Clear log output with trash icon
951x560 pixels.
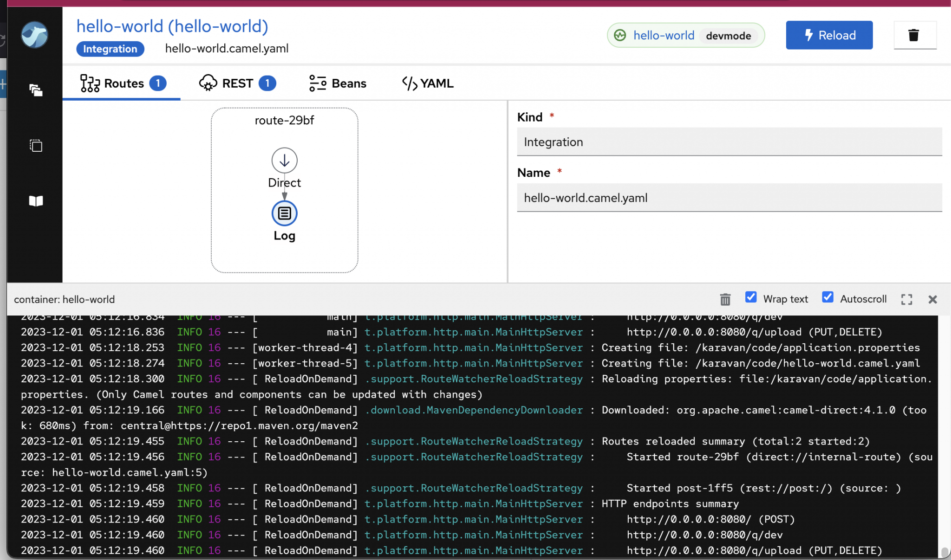pyautogui.click(x=725, y=300)
